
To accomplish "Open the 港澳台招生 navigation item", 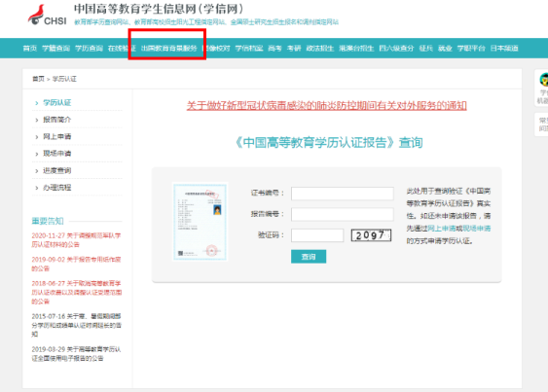I will click(356, 49).
